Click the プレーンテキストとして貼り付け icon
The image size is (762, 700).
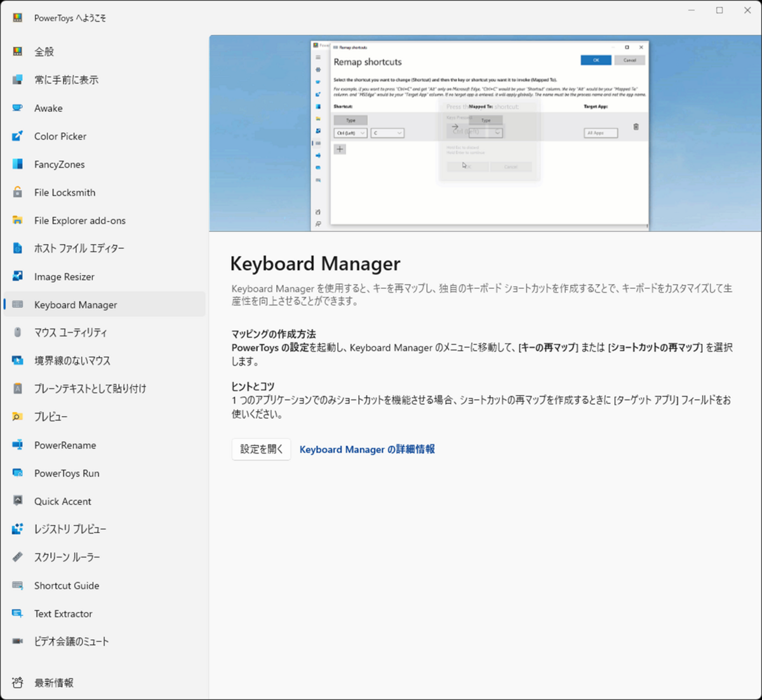point(18,388)
